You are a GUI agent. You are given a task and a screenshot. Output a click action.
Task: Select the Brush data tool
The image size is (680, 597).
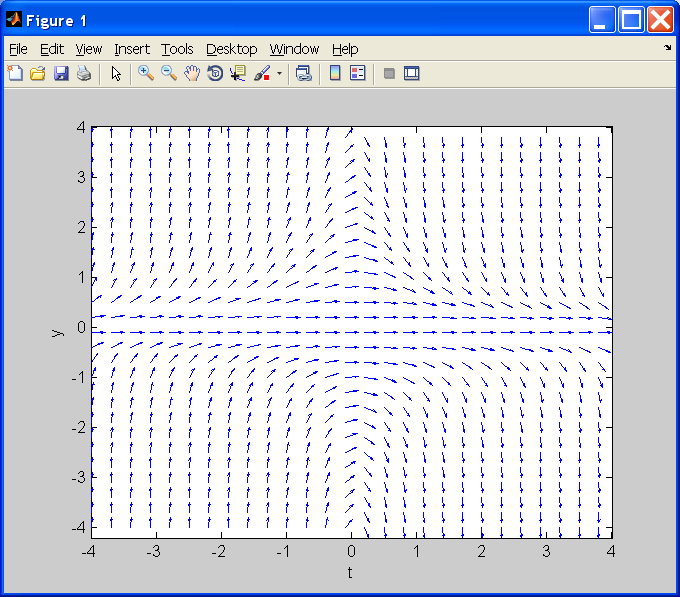[x=262, y=73]
